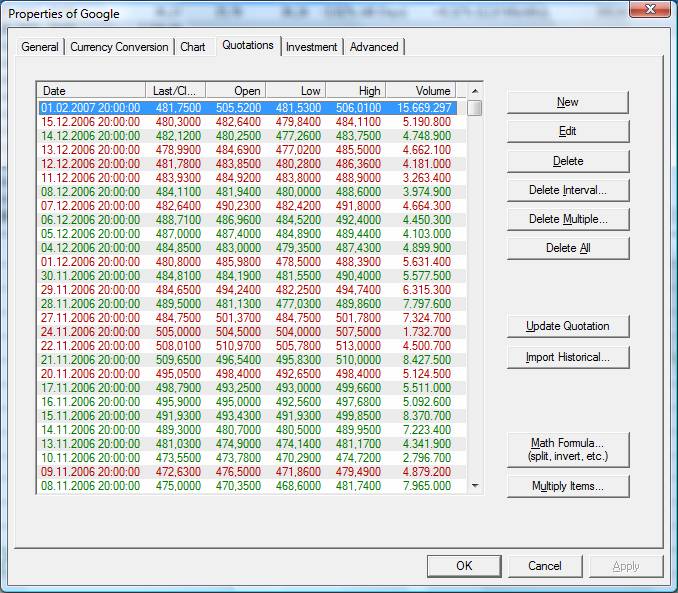Select the 14.11.2006 20:00:00 row
The image size is (678, 593).
252,430
